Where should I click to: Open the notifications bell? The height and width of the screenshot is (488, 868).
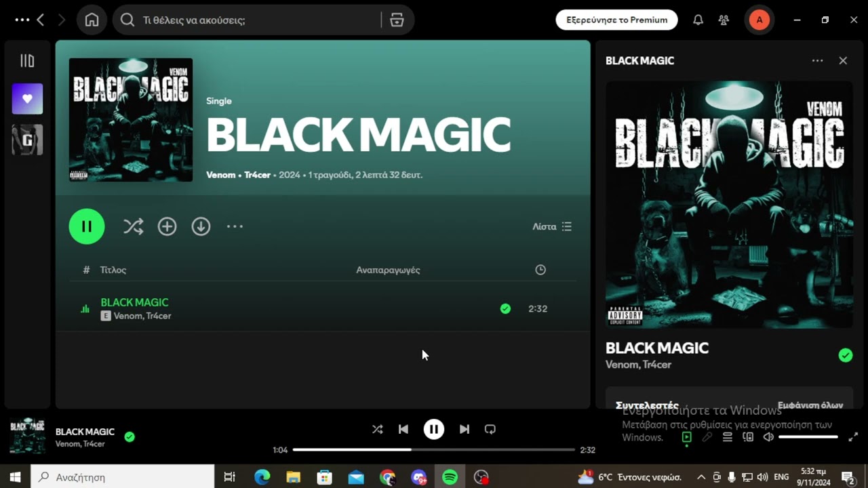point(698,20)
